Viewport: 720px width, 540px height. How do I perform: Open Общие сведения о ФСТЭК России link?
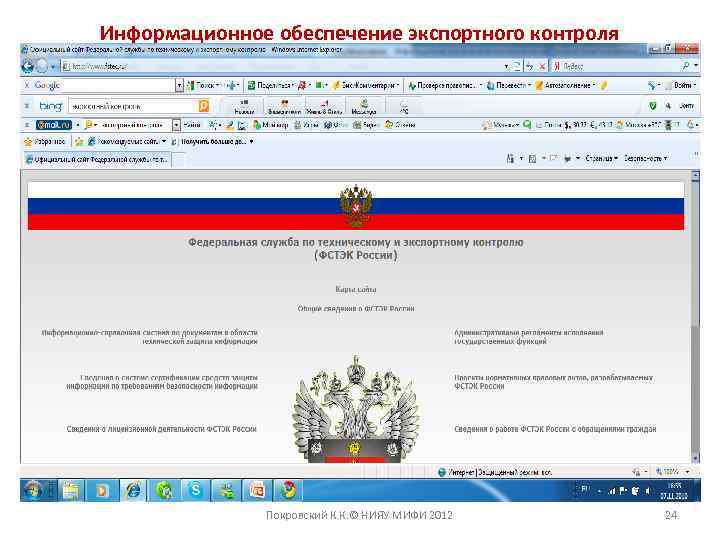point(356,309)
